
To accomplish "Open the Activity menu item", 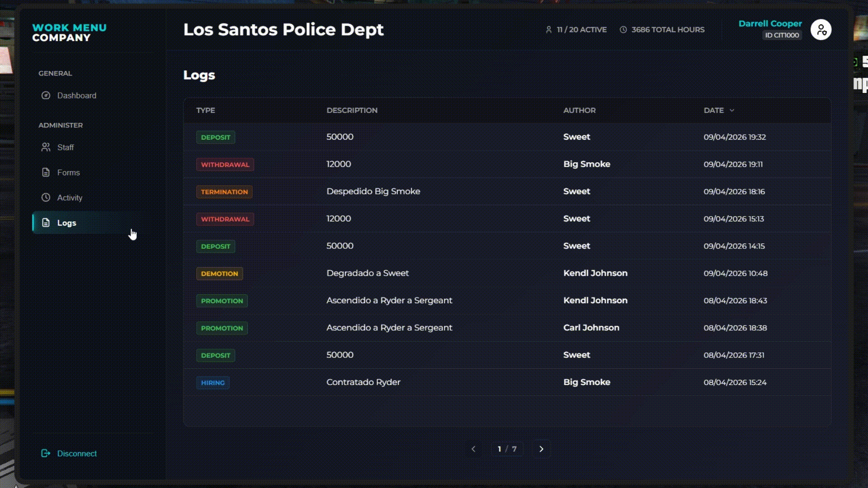I will pyautogui.click(x=70, y=197).
